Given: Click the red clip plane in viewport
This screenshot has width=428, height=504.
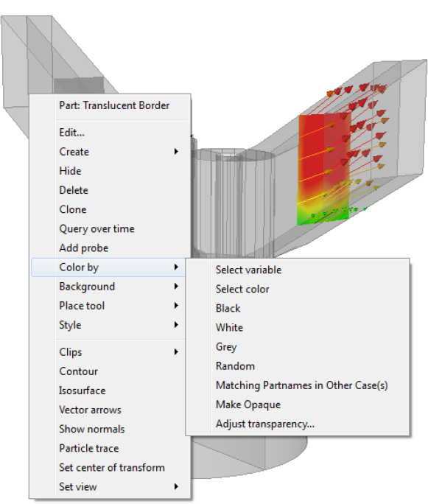Looking at the screenshot, I should 323,167.
